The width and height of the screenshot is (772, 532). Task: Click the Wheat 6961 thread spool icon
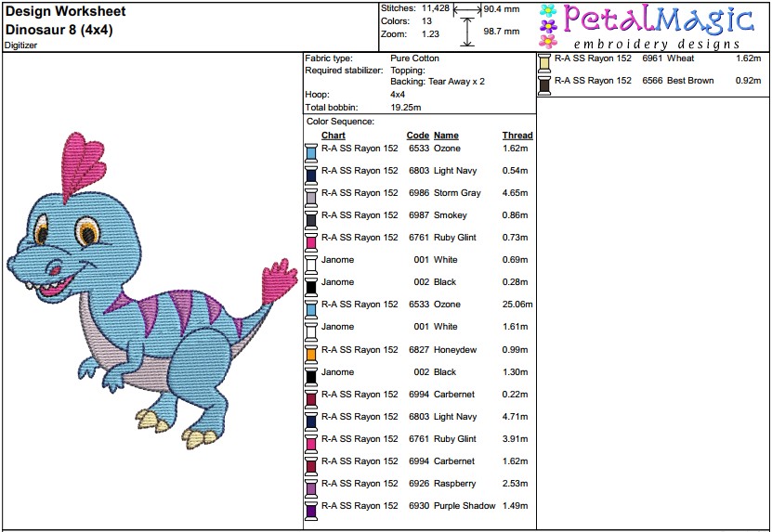click(544, 63)
